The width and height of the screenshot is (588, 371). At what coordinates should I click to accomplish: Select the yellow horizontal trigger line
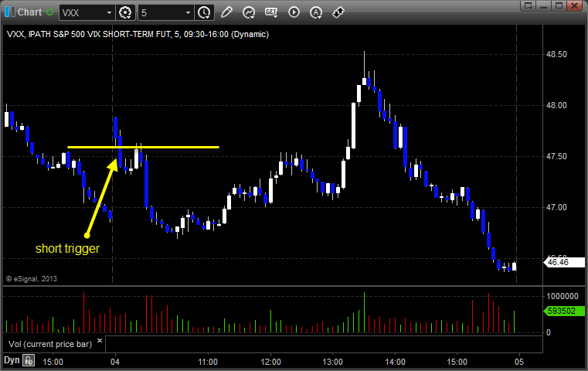click(143, 147)
